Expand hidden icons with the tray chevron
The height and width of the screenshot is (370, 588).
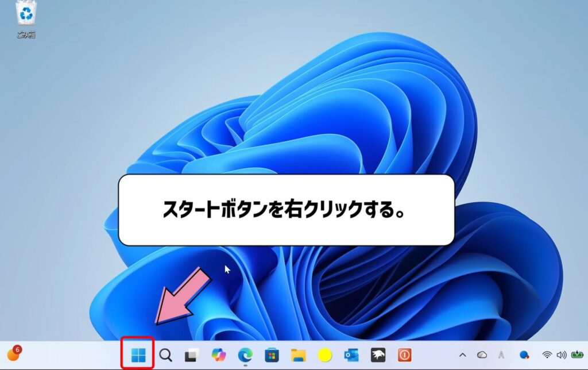[463, 355]
